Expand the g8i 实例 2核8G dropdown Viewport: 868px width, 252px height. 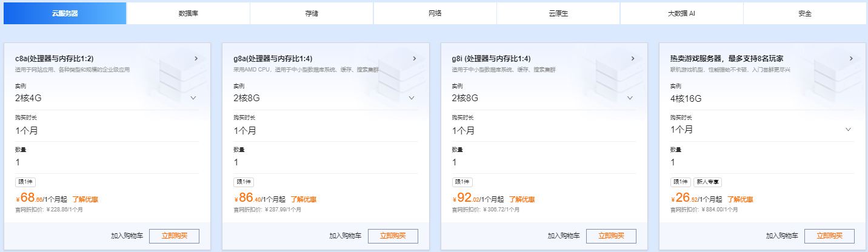tap(544, 98)
